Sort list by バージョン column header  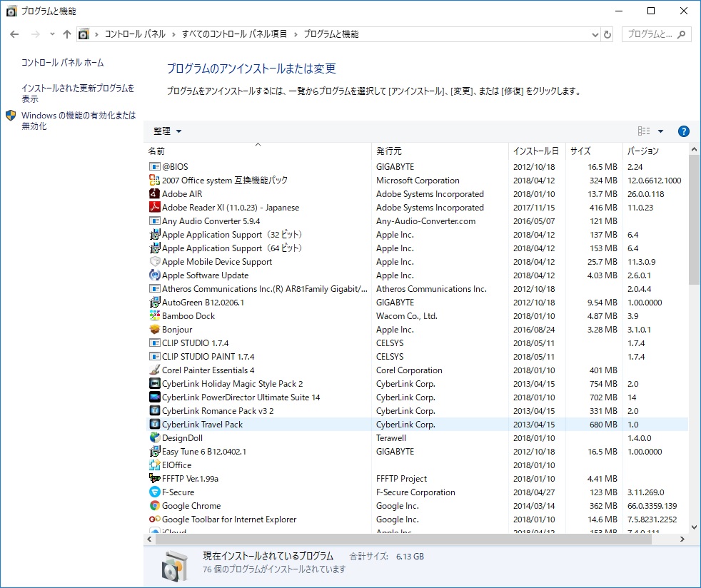[655, 151]
